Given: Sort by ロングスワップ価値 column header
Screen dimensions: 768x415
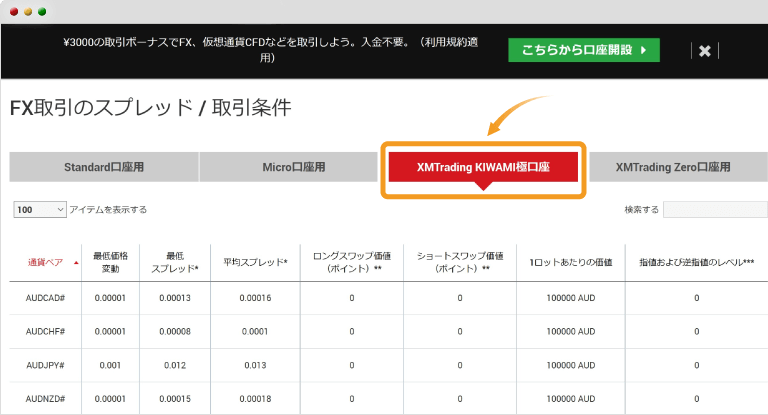Looking at the screenshot, I should (x=352, y=263).
